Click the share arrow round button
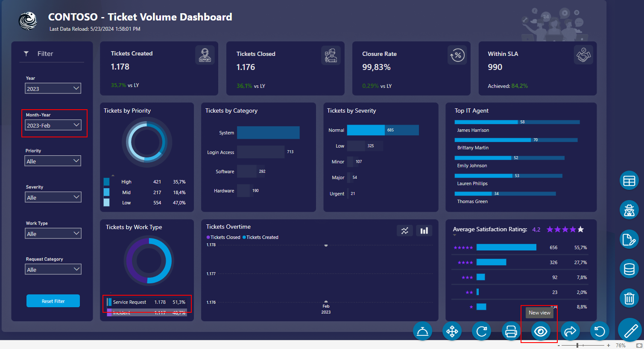Viewport: 644px width, 349px height. [570, 331]
